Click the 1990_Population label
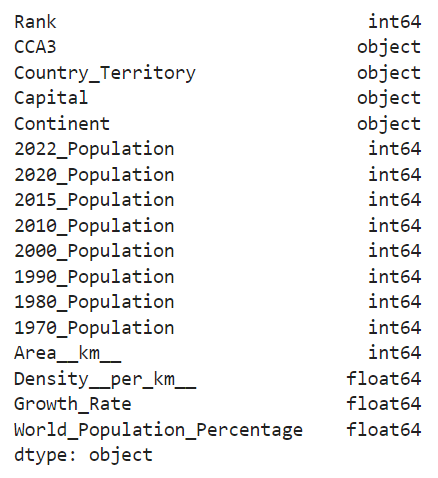The width and height of the screenshot is (438, 478). point(94,277)
